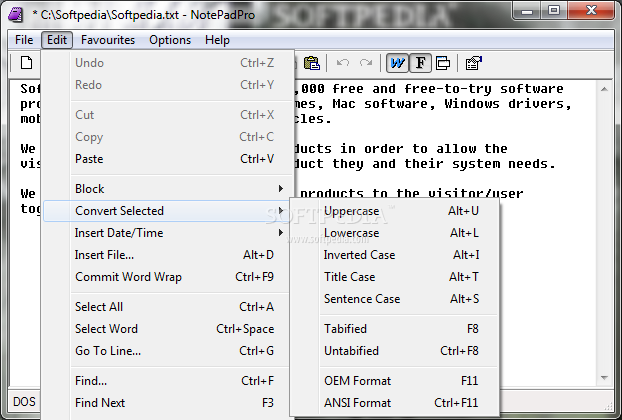This screenshot has height=420, width=622.
Task: Select Find Next
Action: click(168, 403)
